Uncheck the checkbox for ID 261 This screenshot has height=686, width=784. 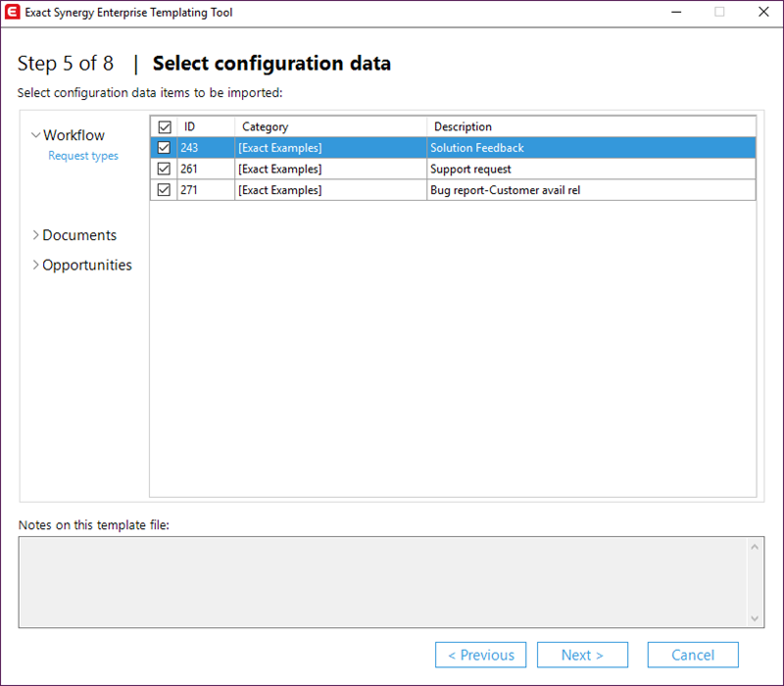[x=164, y=169]
